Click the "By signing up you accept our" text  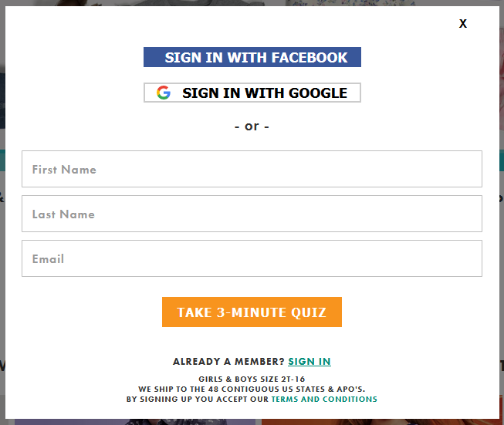click(x=198, y=399)
